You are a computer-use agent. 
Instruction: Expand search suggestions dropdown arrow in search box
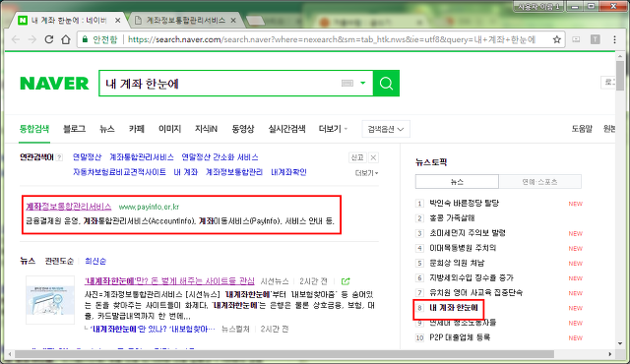coord(363,83)
